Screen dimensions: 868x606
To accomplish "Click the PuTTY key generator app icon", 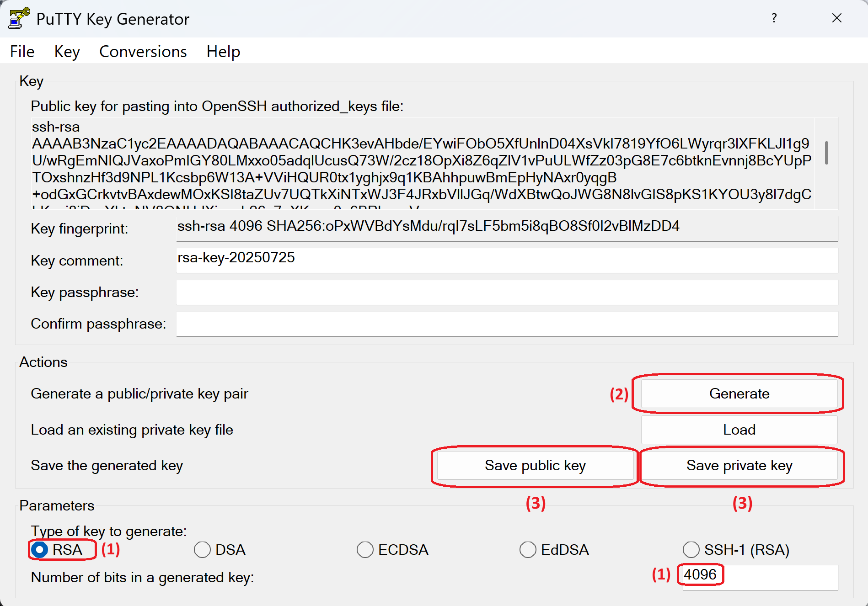I will tap(19, 18).
